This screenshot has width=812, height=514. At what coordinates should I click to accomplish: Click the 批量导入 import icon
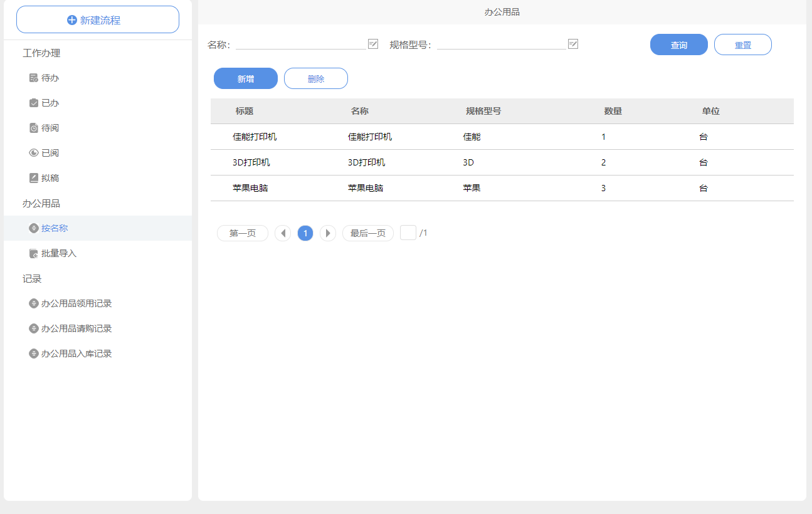(x=34, y=253)
